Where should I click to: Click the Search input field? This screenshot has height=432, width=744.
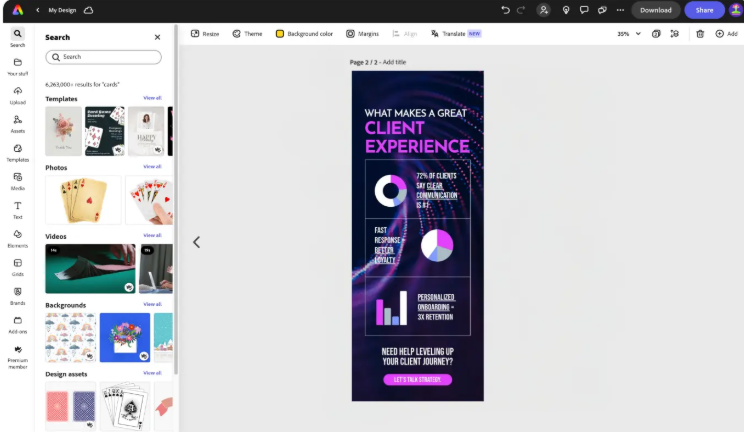pos(103,57)
